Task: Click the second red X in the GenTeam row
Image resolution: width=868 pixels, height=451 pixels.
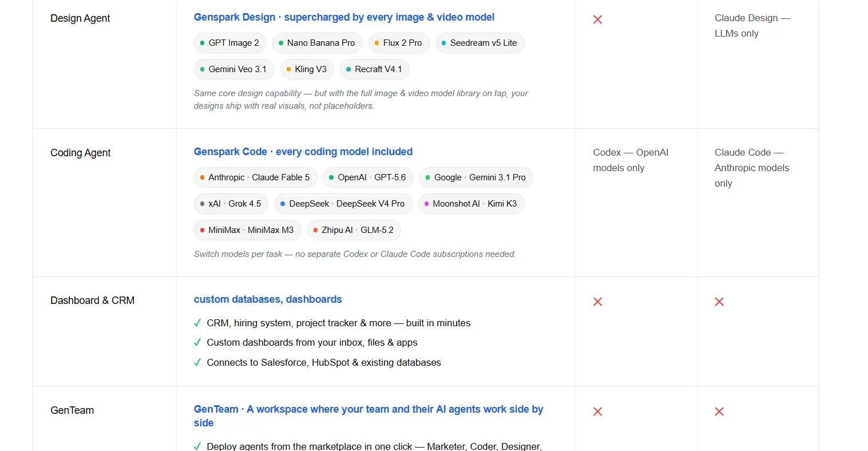Action: click(719, 412)
